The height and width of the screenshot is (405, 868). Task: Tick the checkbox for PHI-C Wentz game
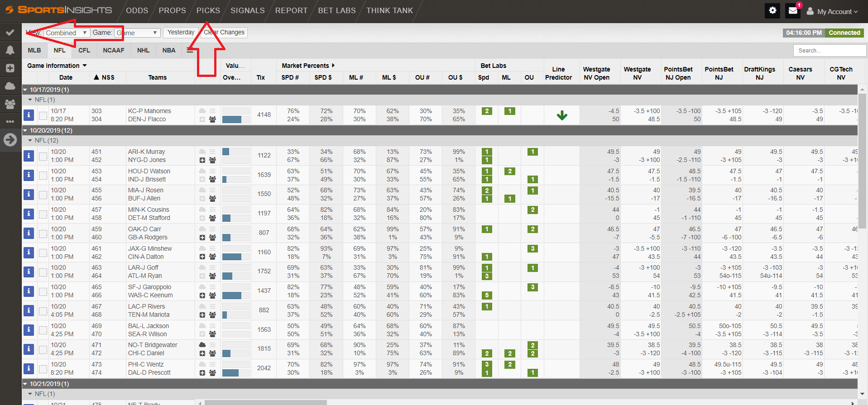coord(43,369)
